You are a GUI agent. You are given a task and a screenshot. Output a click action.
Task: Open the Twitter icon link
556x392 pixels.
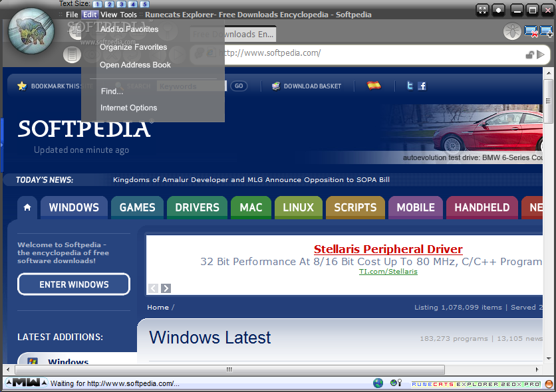click(x=410, y=86)
